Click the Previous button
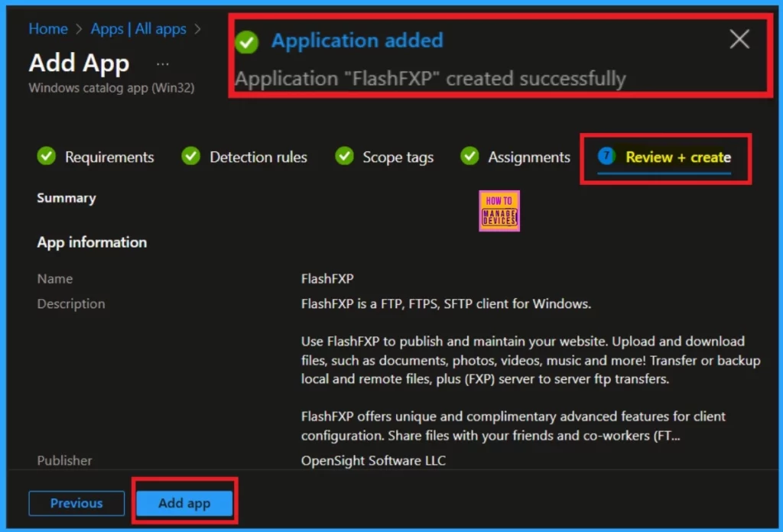The image size is (783, 532). click(76, 503)
